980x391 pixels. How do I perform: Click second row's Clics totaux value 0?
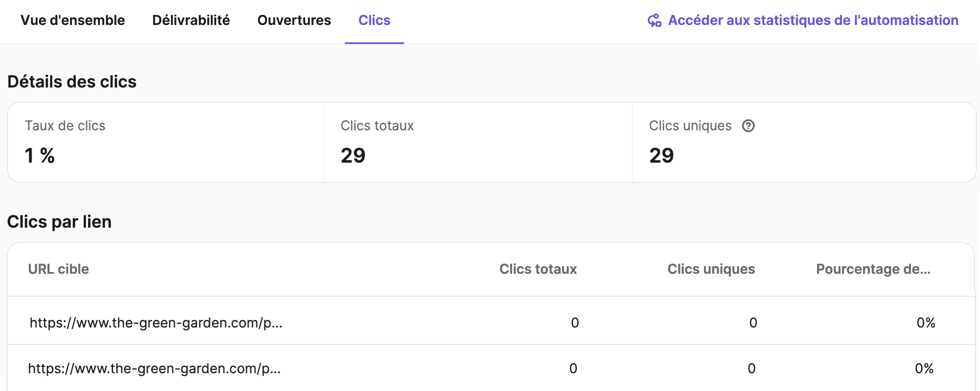pos(573,369)
